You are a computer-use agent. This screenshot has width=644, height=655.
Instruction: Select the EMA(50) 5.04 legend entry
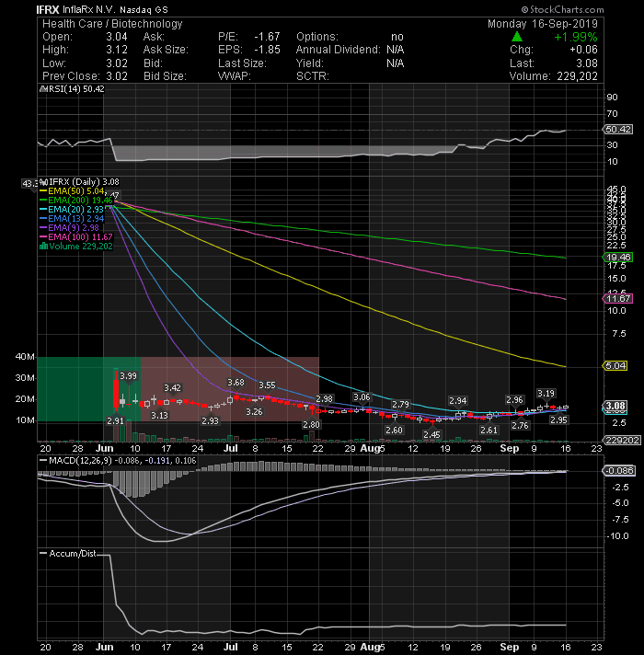coord(72,191)
